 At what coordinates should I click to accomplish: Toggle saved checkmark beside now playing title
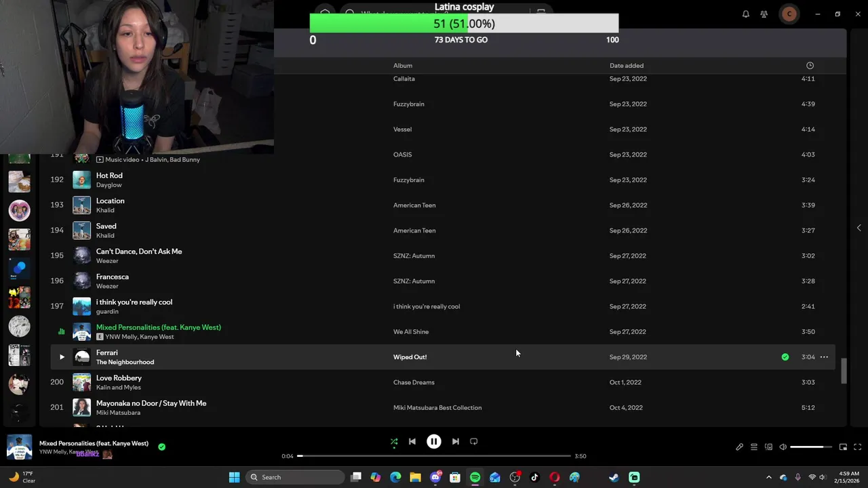point(161,447)
